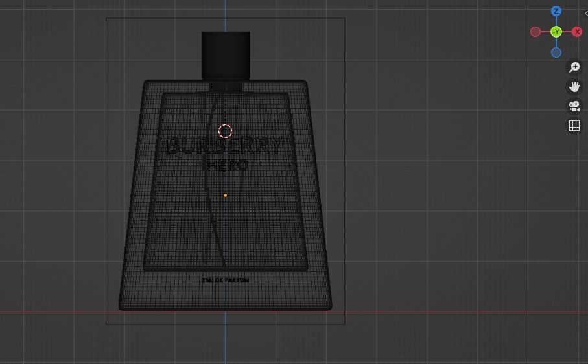Click the red X axis gizmo ball

(577, 32)
